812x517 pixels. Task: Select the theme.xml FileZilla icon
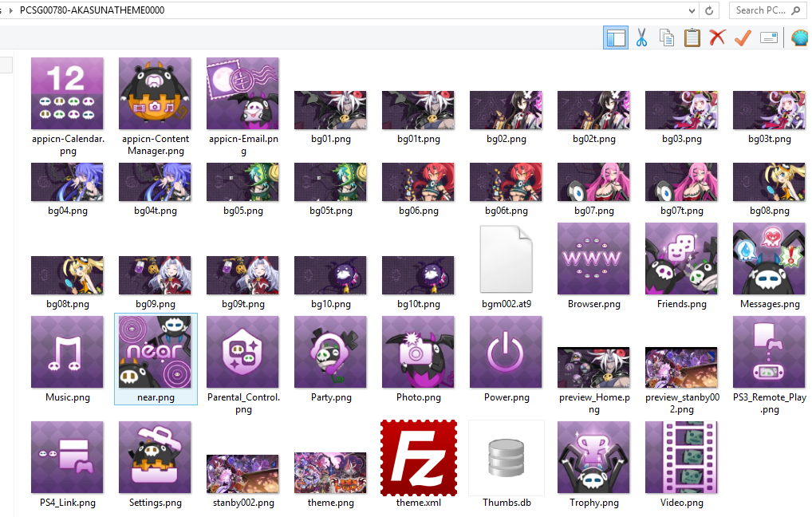(419, 458)
